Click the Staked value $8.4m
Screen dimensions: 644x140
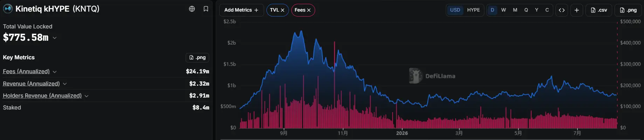(x=201, y=108)
